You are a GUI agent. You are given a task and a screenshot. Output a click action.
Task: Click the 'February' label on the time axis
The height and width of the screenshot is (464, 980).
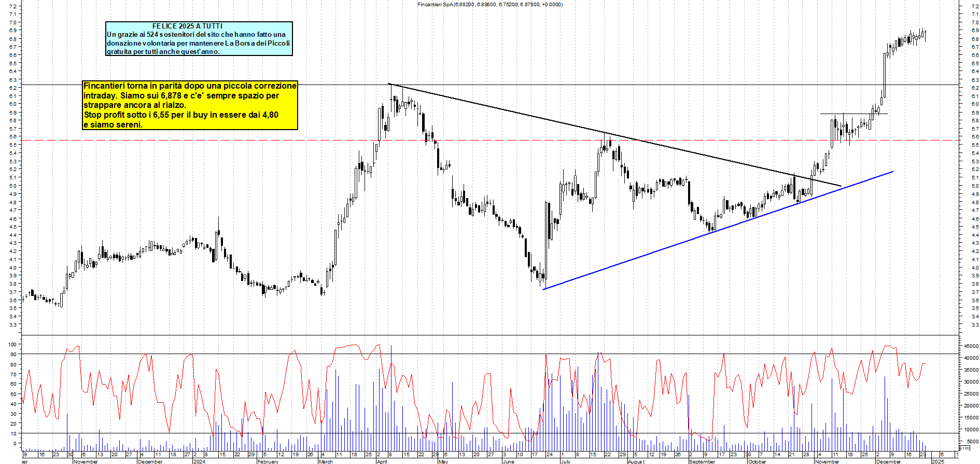(268, 461)
